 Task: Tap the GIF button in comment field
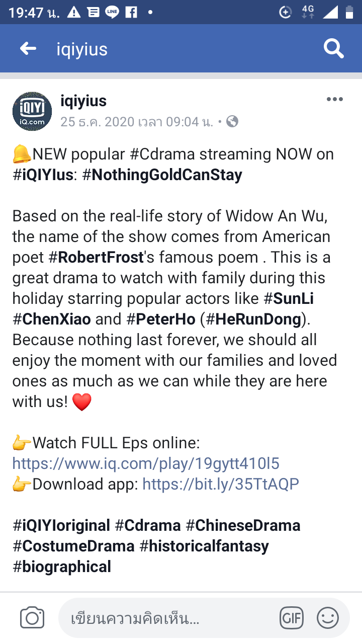pos(292,618)
